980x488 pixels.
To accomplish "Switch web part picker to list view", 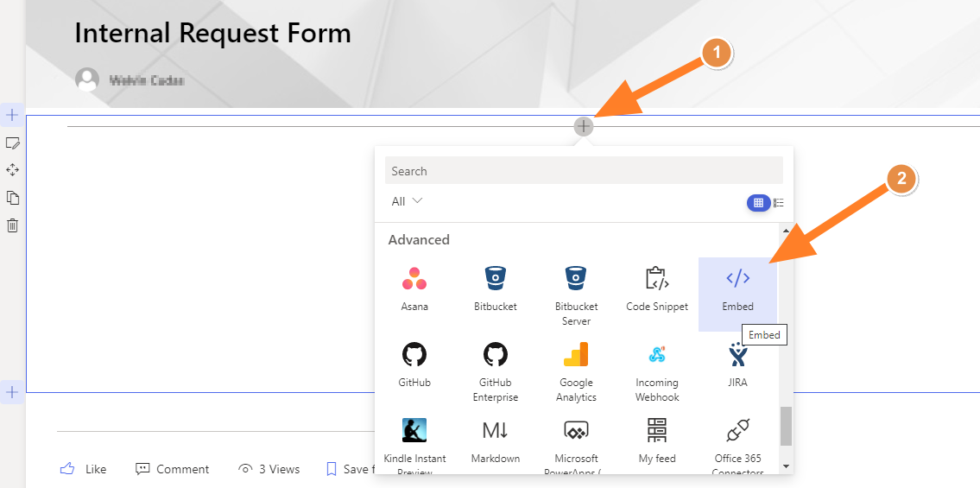I will click(x=779, y=203).
